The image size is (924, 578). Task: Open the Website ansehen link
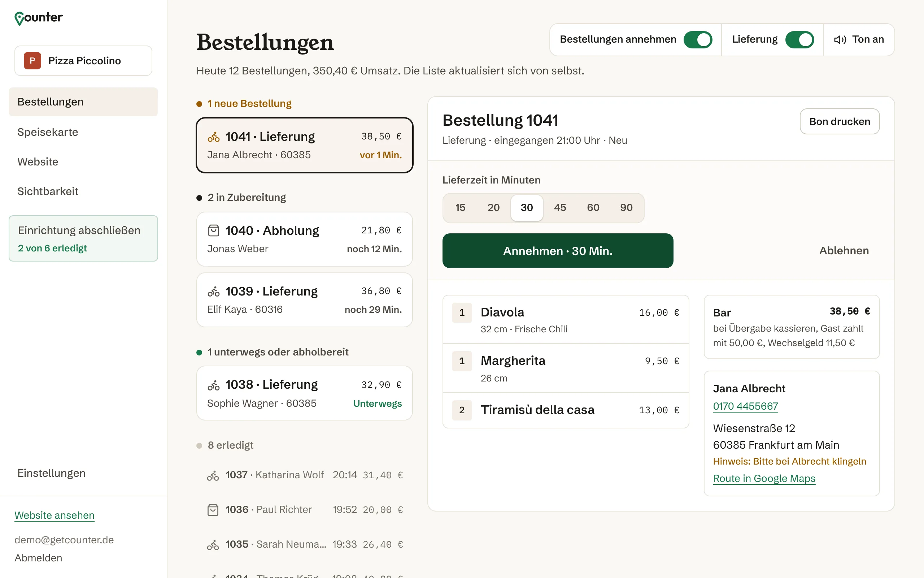click(54, 515)
